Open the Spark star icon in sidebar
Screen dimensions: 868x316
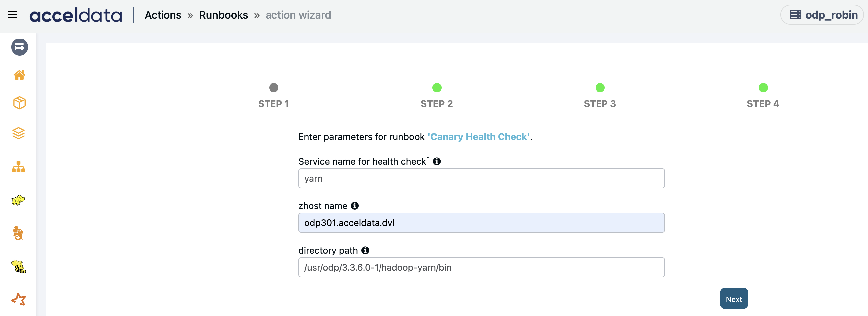click(x=19, y=299)
